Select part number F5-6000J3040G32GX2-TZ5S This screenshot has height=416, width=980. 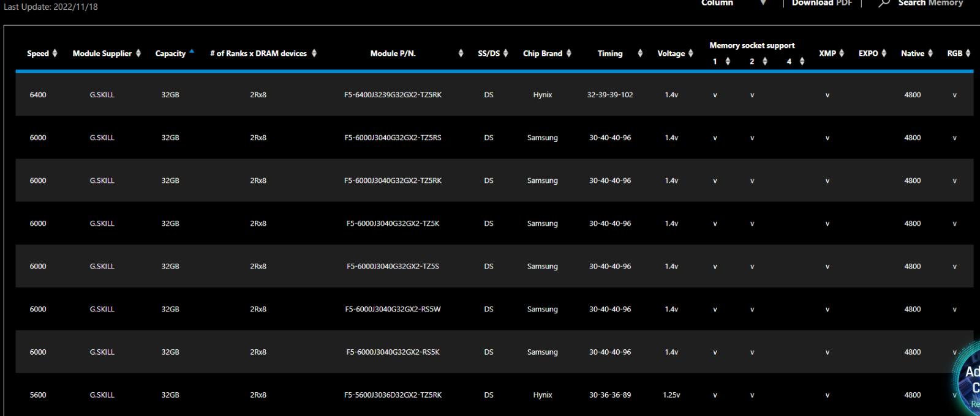393,266
